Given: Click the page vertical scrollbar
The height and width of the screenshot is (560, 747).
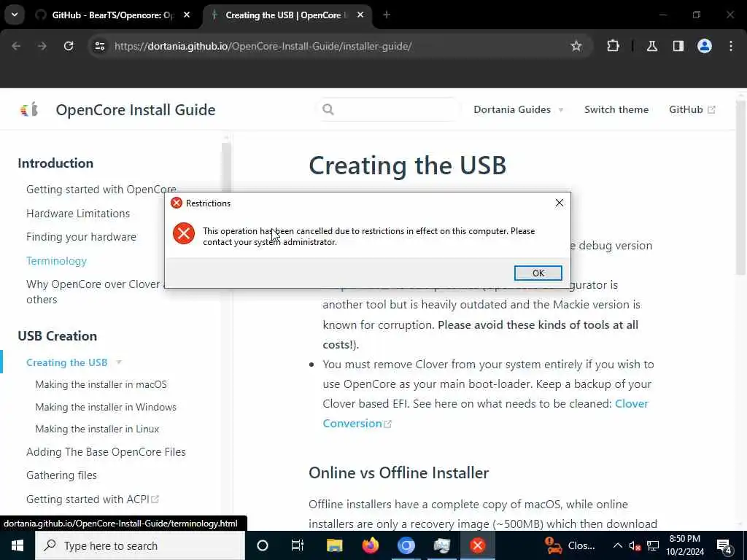Looking at the screenshot, I should 740,188.
